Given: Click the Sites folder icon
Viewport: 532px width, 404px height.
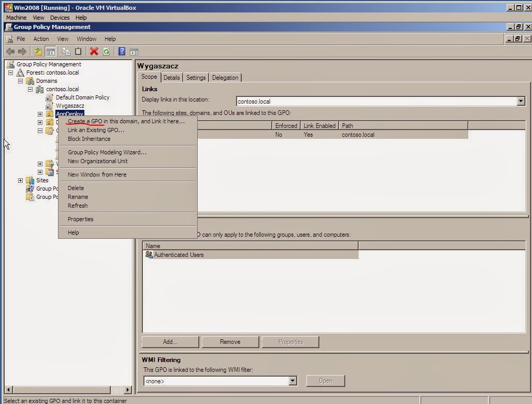Looking at the screenshot, I should point(30,180).
